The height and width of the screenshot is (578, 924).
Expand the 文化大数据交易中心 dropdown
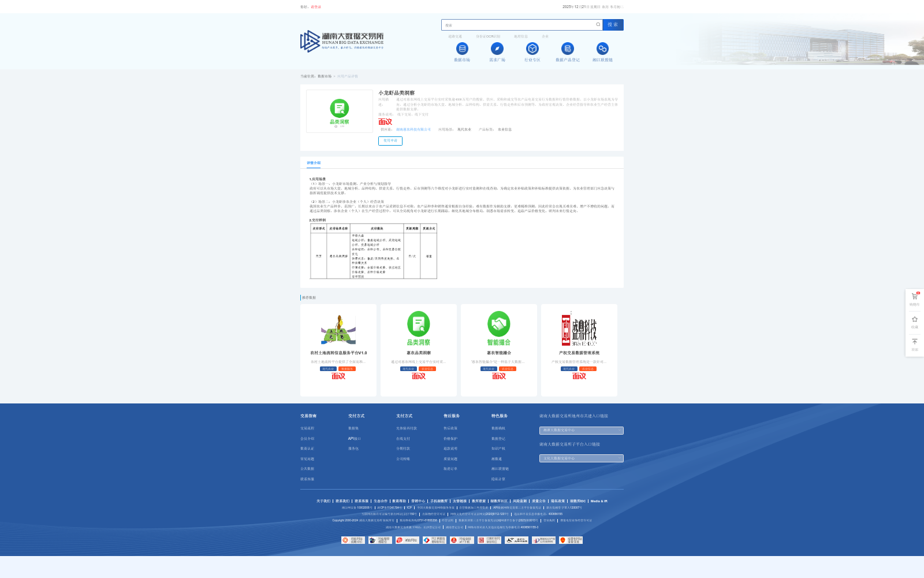click(581, 458)
